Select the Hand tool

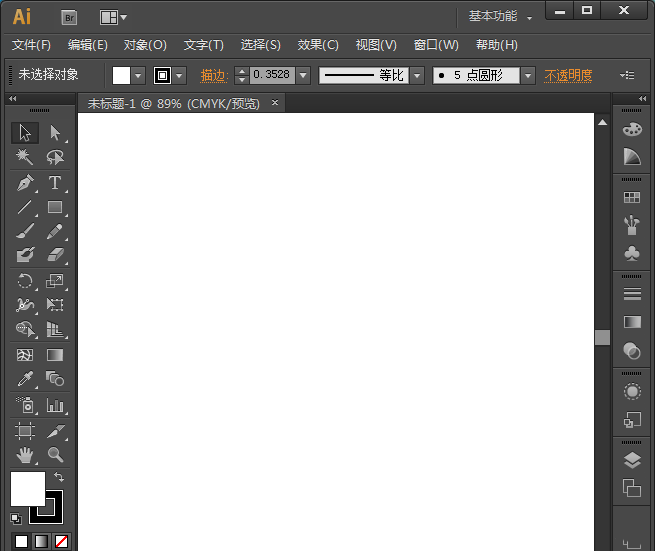coord(25,455)
